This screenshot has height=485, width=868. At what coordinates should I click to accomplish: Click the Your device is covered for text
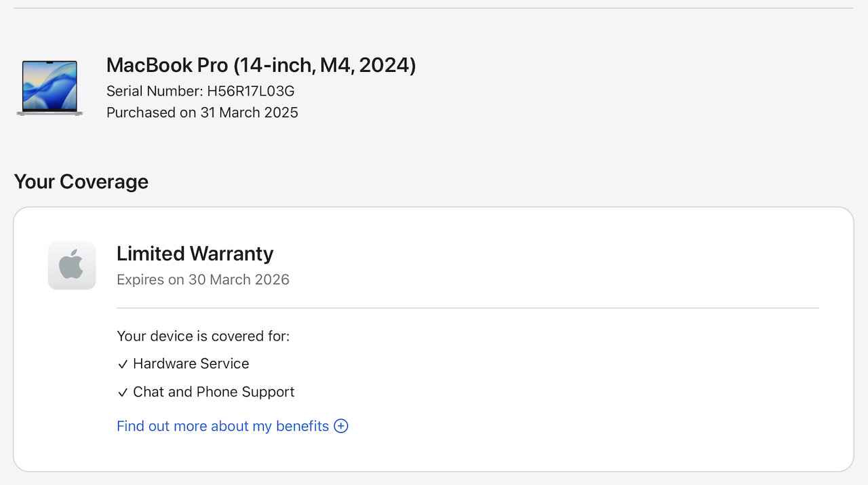pos(203,336)
